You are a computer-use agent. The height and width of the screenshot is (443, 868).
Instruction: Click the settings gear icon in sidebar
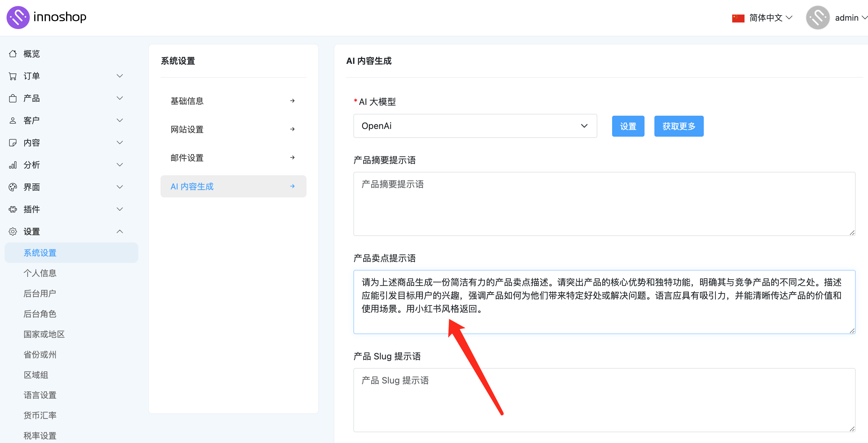pos(13,231)
